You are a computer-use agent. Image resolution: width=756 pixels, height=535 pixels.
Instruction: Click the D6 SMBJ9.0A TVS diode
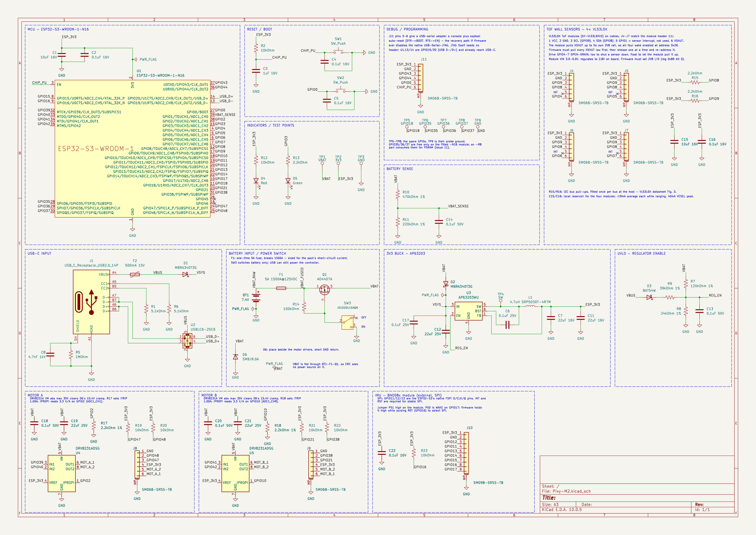click(236, 357)
